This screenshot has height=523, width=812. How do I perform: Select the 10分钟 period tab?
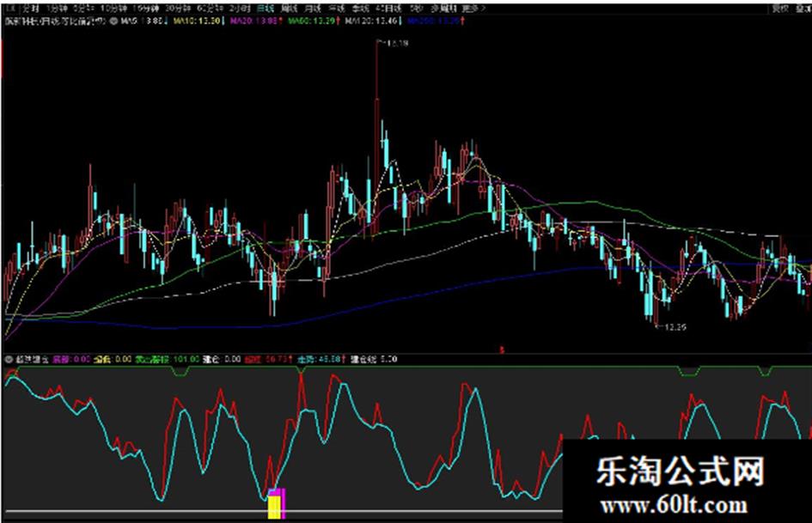(113, 9)
